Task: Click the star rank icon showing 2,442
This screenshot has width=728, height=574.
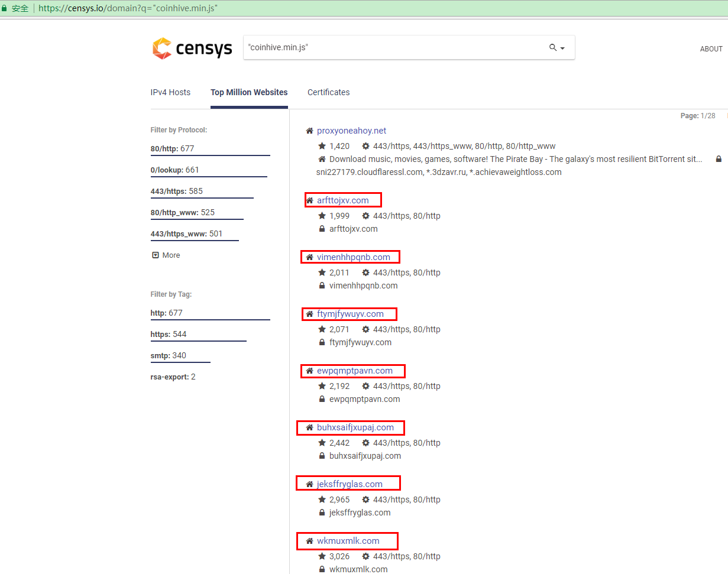Action: coord(322,443)
